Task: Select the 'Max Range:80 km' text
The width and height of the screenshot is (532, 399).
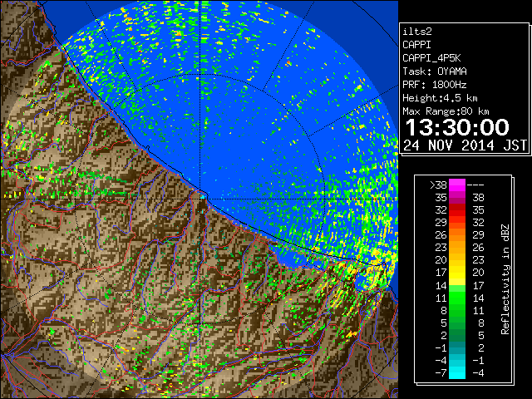Action: (x=446, y=111)
